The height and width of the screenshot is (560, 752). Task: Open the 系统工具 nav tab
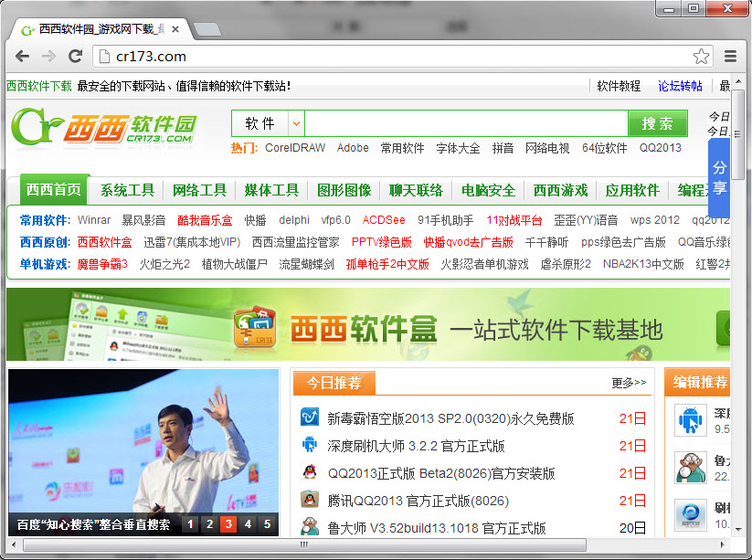coord(127,190)
